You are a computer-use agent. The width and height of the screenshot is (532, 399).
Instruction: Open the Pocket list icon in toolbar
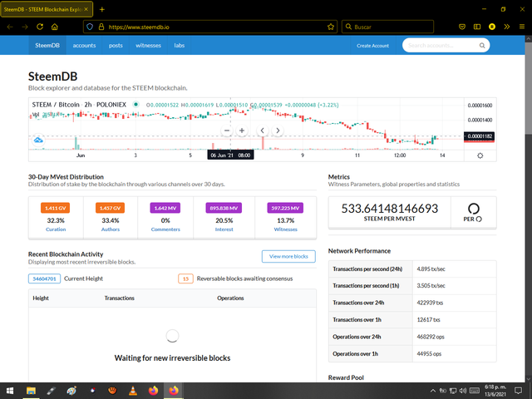tap(462, 27)
